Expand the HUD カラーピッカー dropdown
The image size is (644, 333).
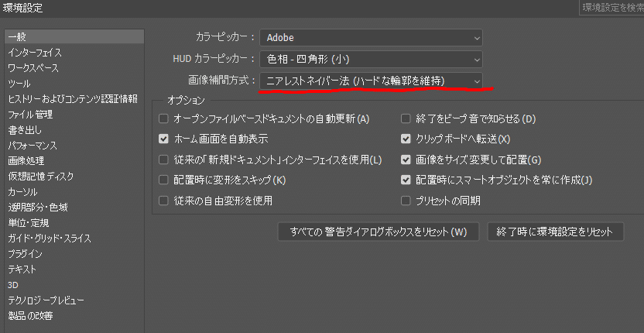coord(371,60)
